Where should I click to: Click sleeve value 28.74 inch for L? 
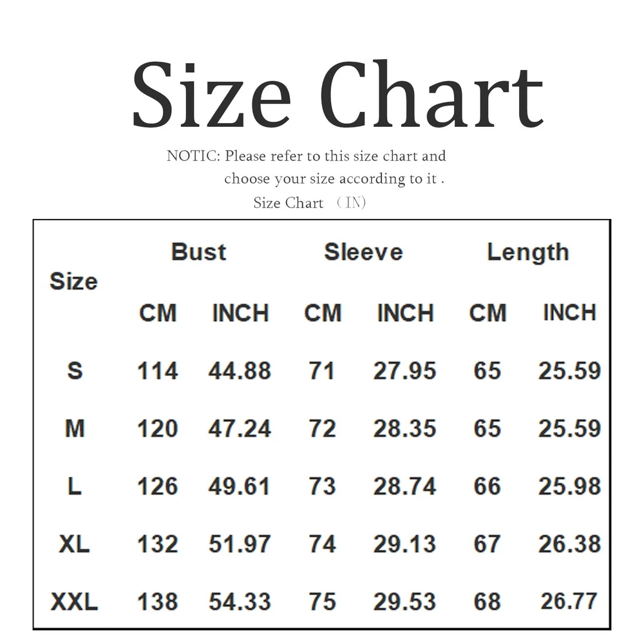(404, 486)
